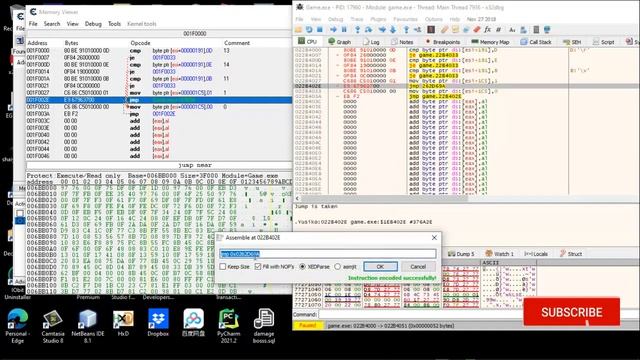Open Kernel tools menu in Memory Viewer
640x360 pixels.
tap(142, 24)
